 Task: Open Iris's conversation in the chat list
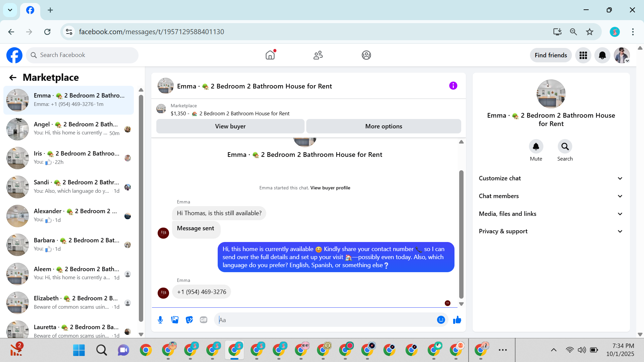(x=68, y=158)
